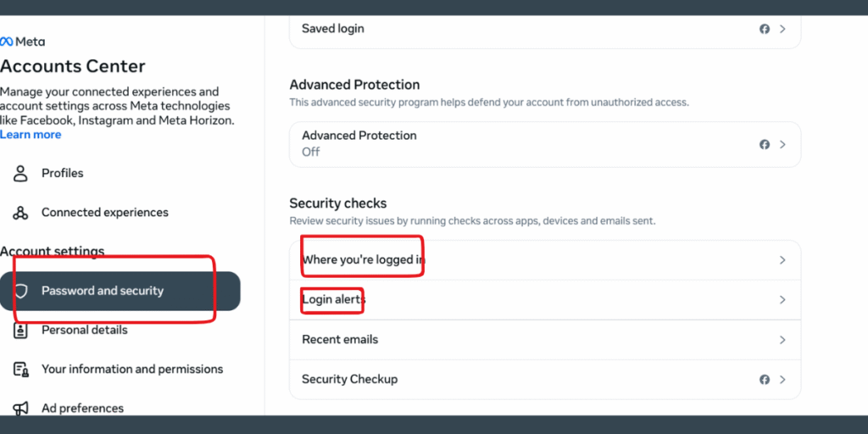This screenshot has height=434, width=868.
Task: Follow the Learn more link
Action: coord(31,135)
